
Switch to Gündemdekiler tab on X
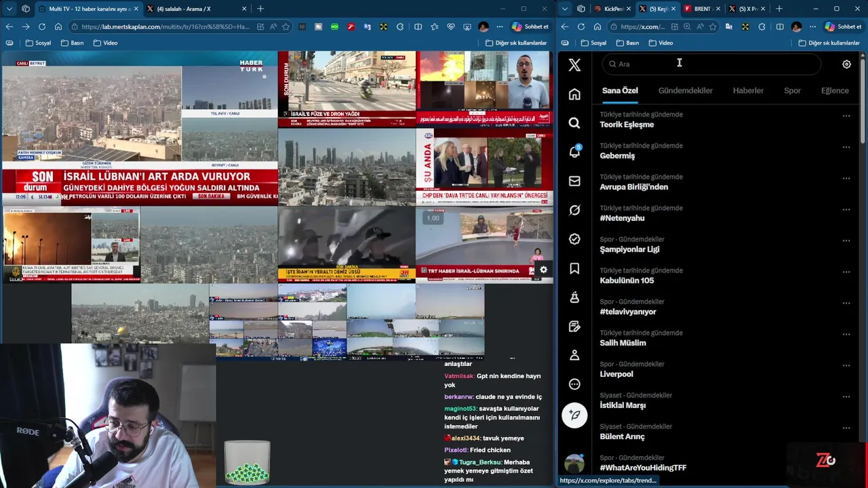tap(685, 90)
